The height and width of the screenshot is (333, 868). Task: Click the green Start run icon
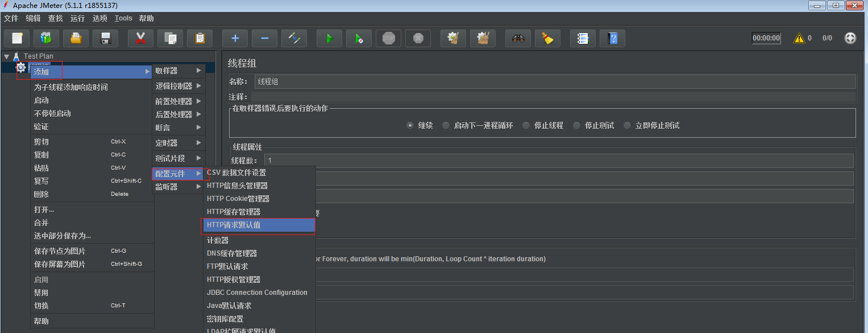tap(330, 39)
